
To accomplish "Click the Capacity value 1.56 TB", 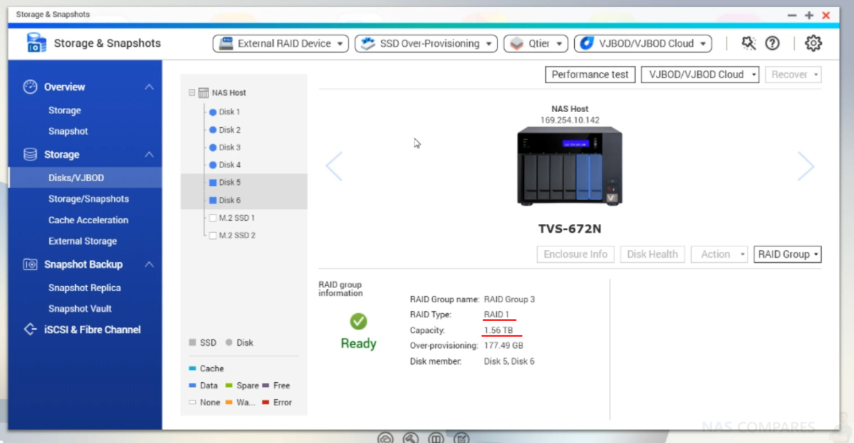I will [x=498, y=330].
